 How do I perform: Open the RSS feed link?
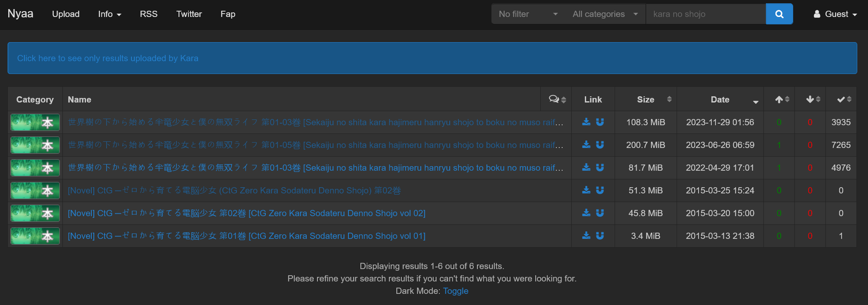coord(149,14)
